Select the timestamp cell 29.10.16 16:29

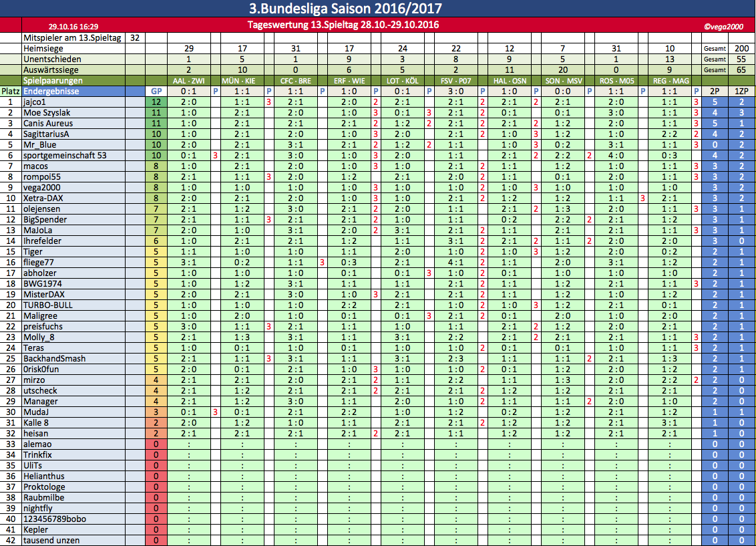tap(73, 27)
